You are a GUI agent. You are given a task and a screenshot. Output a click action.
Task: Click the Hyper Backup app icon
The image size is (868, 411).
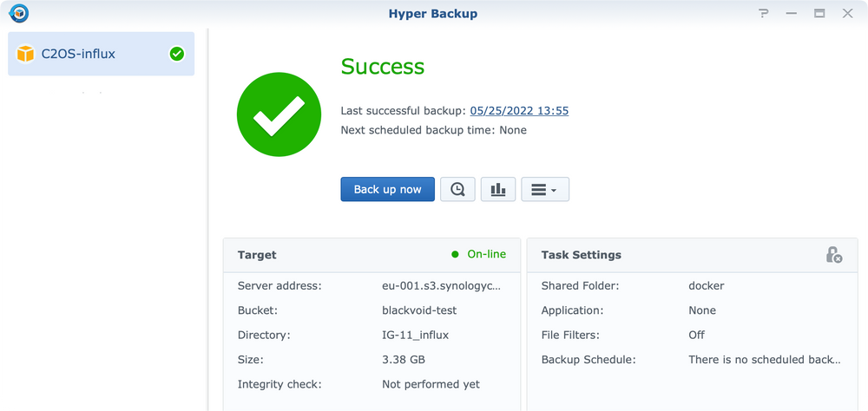click(x=19, y=13)
